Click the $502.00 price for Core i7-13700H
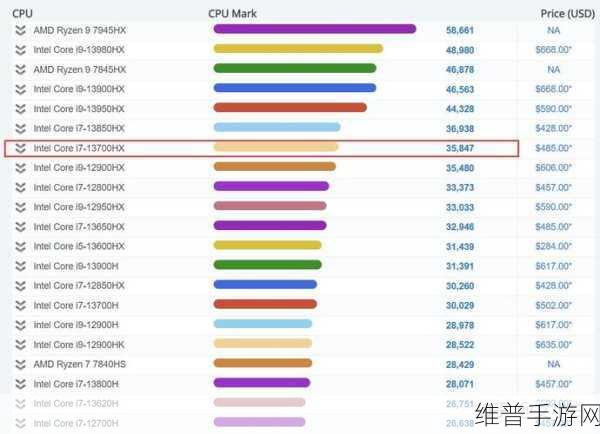 (553, 305)
